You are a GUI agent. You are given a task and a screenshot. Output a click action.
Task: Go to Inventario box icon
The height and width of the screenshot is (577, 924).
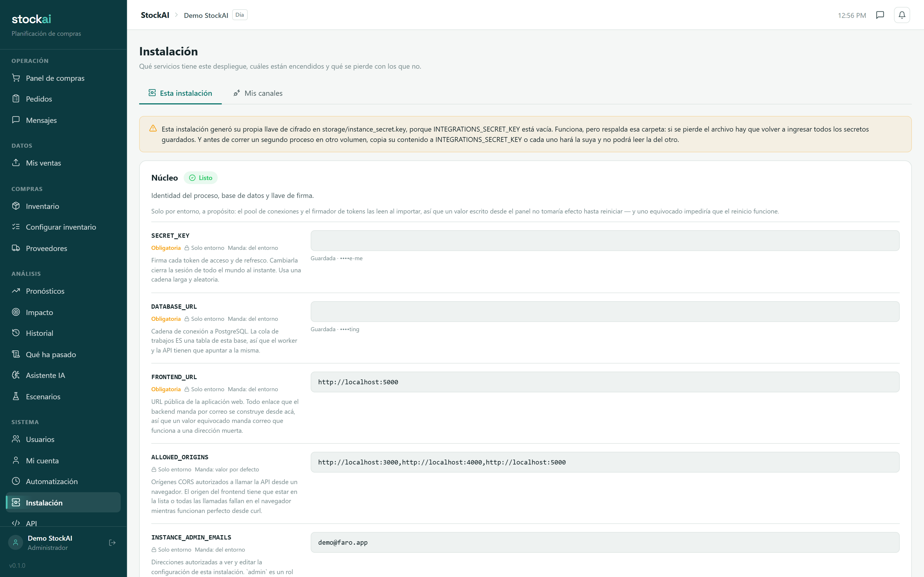pyautogui.click(x=16, y=206)
